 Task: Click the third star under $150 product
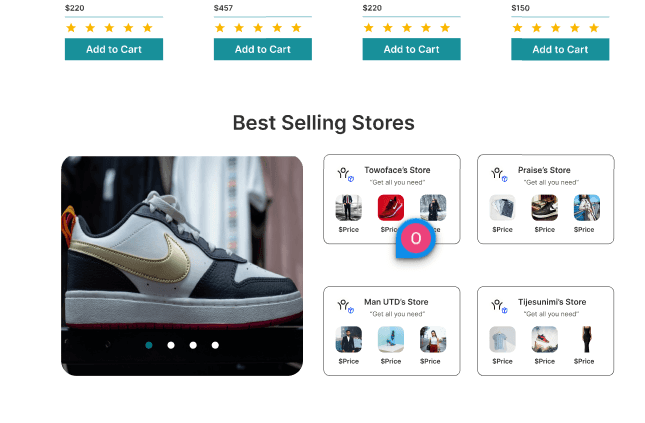click(x=556, y=28)
